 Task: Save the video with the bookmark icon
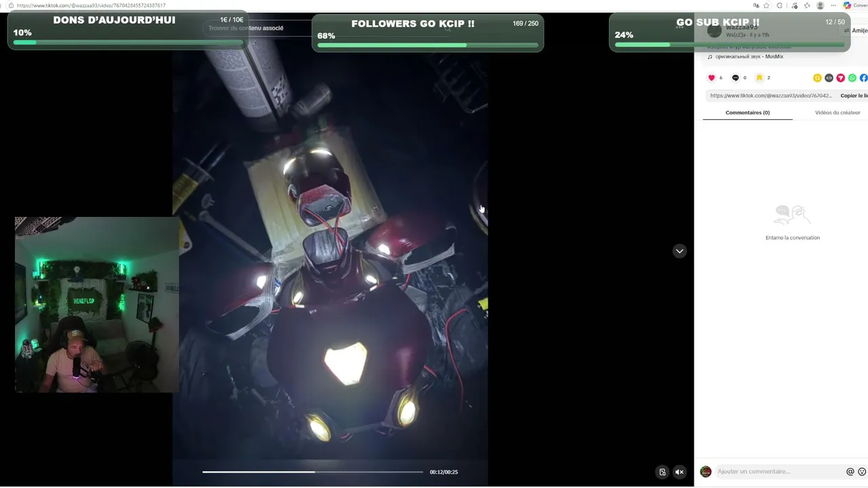[x=759, y=78]
